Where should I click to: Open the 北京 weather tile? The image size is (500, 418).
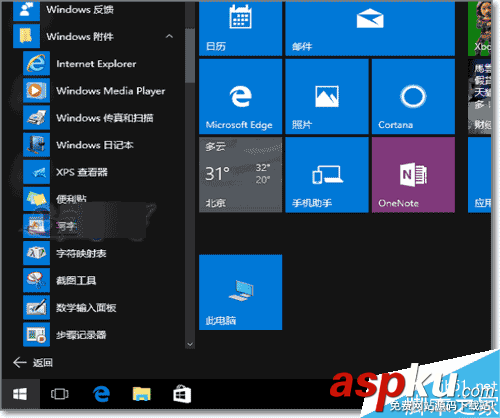(x=240, y=175)
